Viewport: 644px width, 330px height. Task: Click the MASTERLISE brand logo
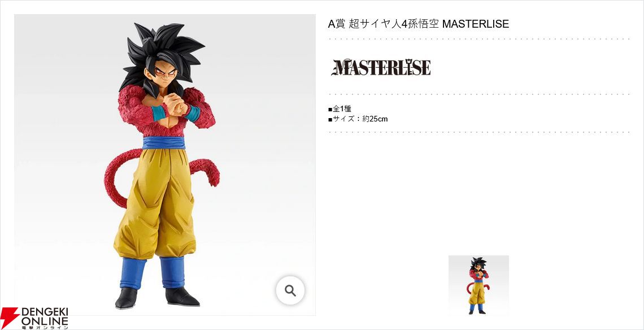click(x=381, y=67)
